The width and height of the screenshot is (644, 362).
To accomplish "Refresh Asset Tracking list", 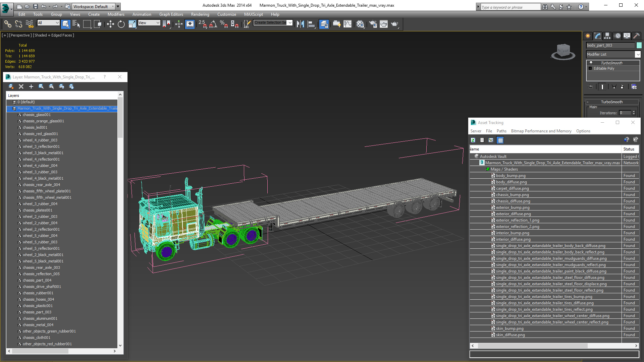I will [473, 140].
